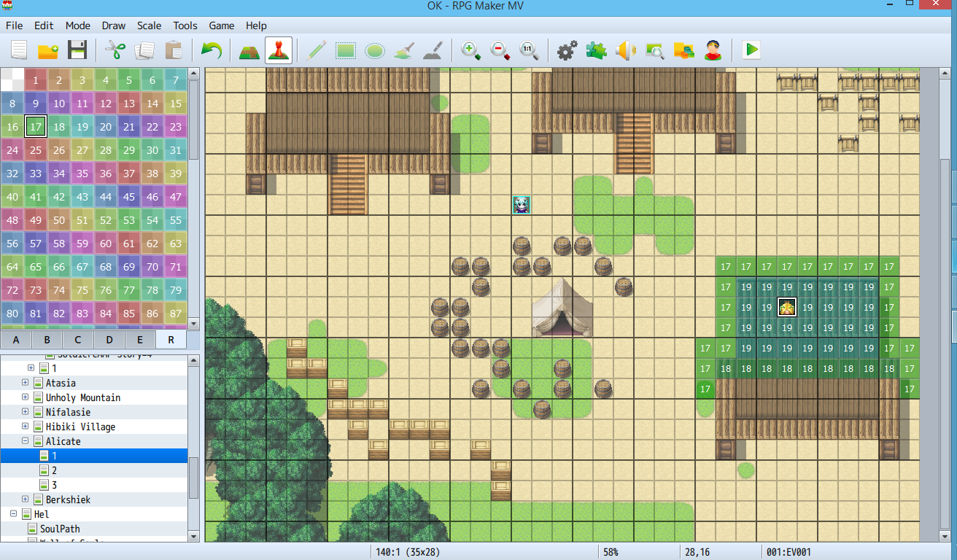Expand the Atasia map folder
Screen dimensions: 957x560
[x=25, y=383]
